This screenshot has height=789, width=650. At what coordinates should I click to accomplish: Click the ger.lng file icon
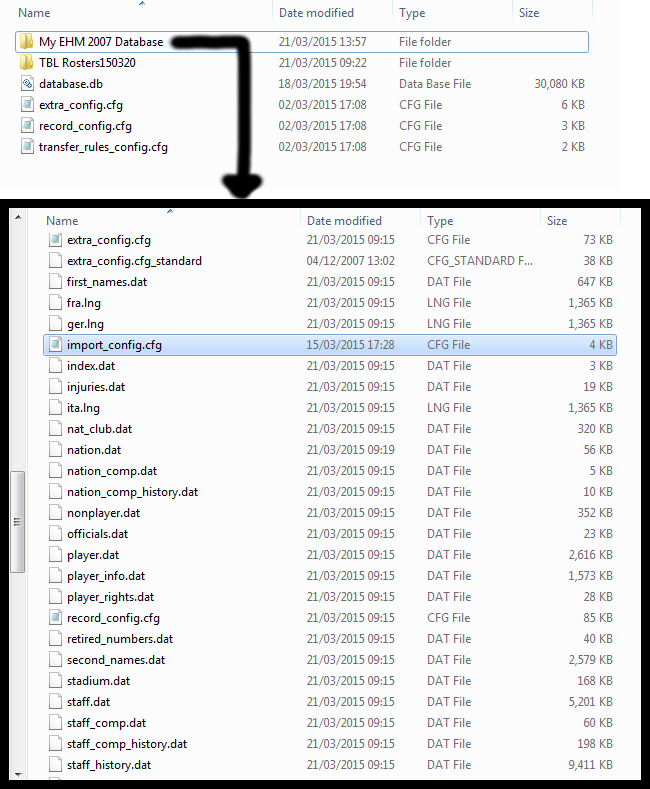click(55, 324)
